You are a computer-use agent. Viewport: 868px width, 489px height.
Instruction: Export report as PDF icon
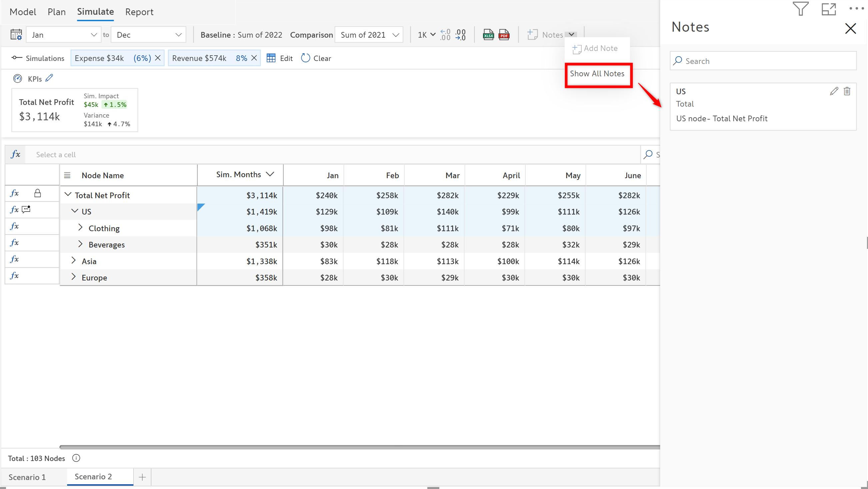(x=504, y=35)
